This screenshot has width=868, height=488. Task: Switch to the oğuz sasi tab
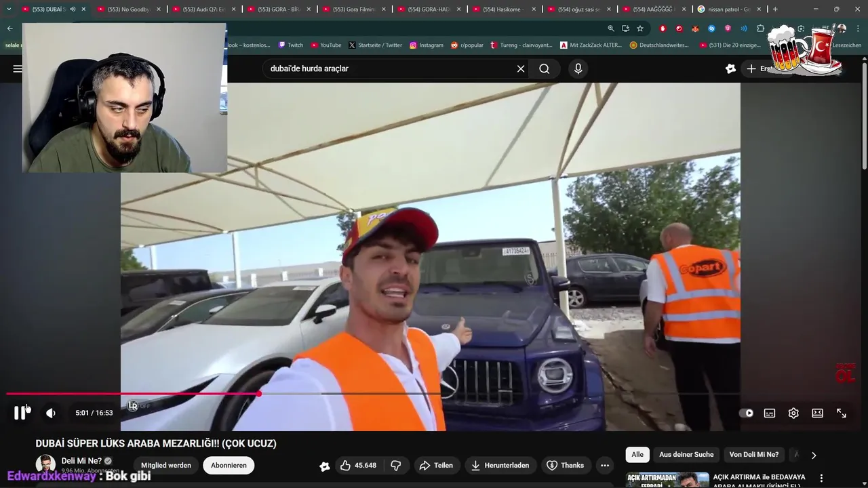click(578, 9)
